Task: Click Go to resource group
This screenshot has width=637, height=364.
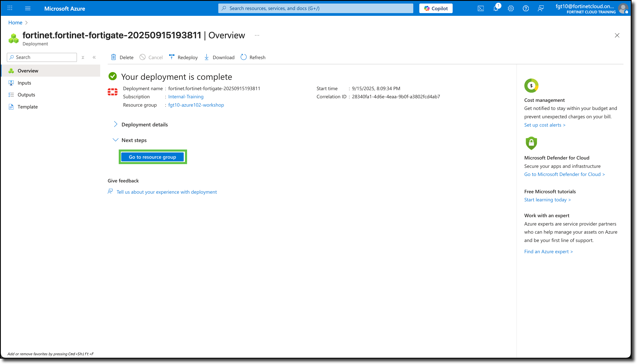Action: click(152, 157)
